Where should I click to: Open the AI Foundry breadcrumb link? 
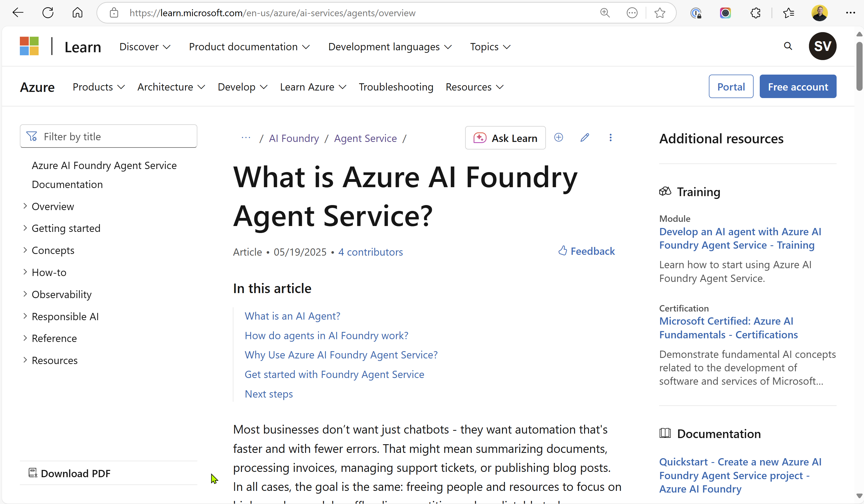(294, 138)
